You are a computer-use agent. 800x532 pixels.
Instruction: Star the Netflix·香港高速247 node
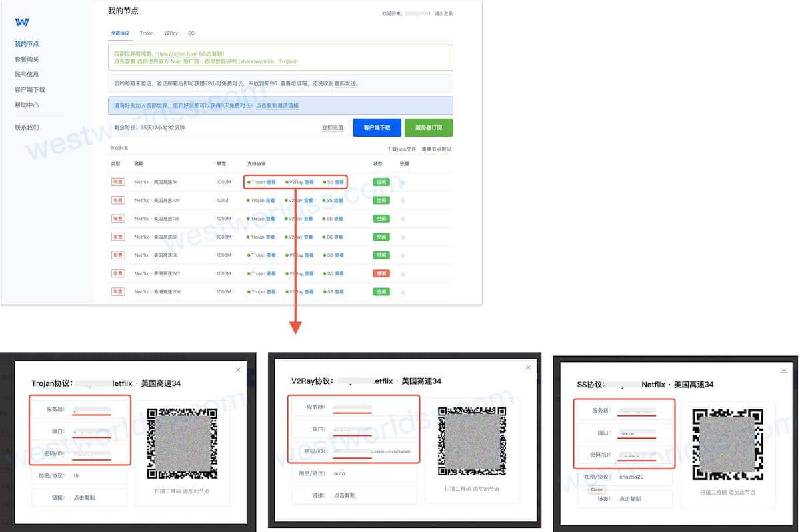click(403, 273)
